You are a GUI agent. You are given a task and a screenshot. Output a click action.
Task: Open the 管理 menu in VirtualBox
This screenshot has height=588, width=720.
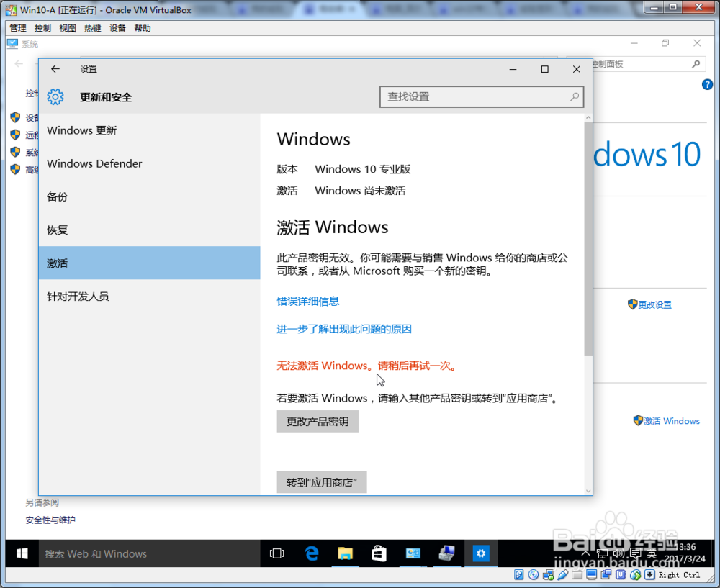click(17, 28)
